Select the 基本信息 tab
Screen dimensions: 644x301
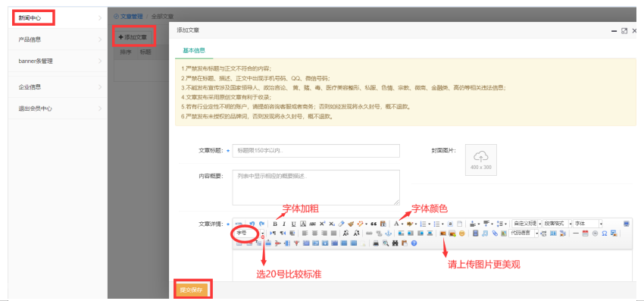194,51
